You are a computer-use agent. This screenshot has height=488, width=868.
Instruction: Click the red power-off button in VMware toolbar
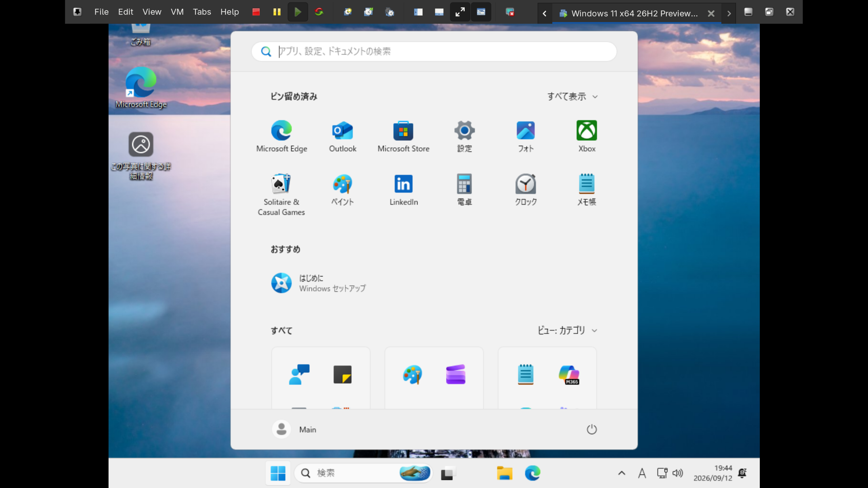tap(256, 12)
